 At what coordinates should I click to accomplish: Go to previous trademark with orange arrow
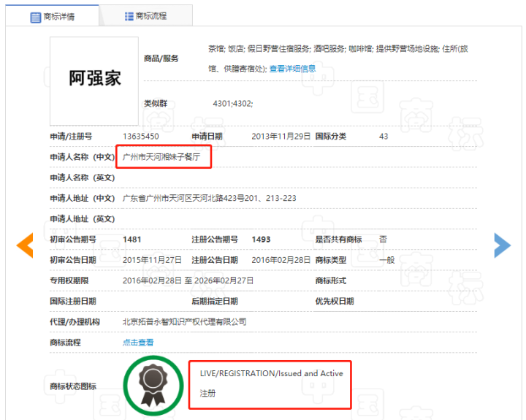pyautogui.click(x=25, y=245)
